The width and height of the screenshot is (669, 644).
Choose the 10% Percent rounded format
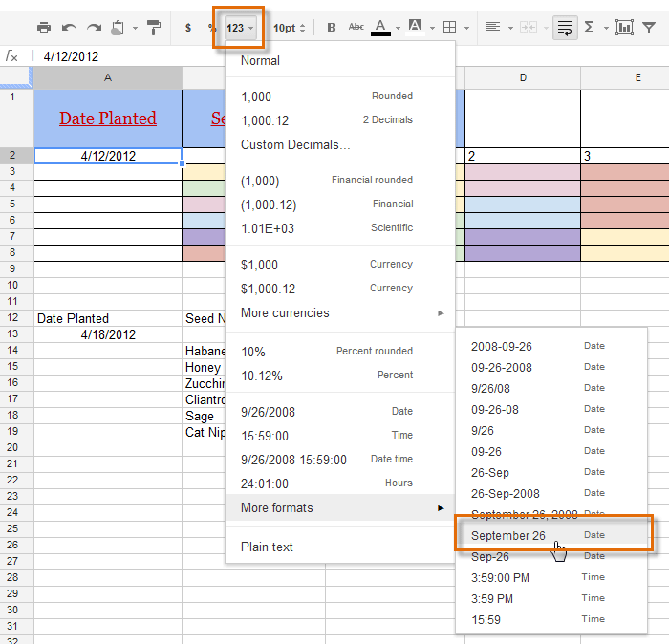coord(340,352)
